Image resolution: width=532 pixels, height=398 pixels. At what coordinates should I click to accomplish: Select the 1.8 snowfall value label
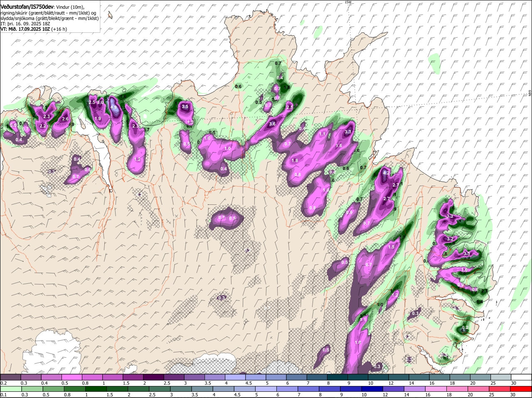[295, 161]
